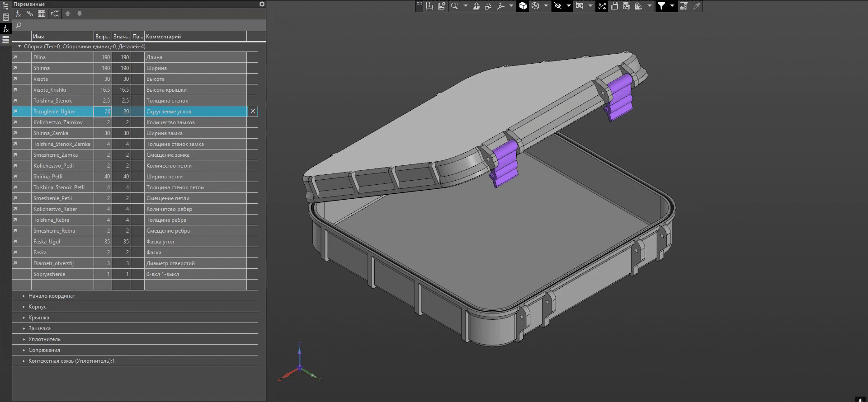Expand the Корпус group
This screenshot has width=868, height=402.
click(24, 307)
